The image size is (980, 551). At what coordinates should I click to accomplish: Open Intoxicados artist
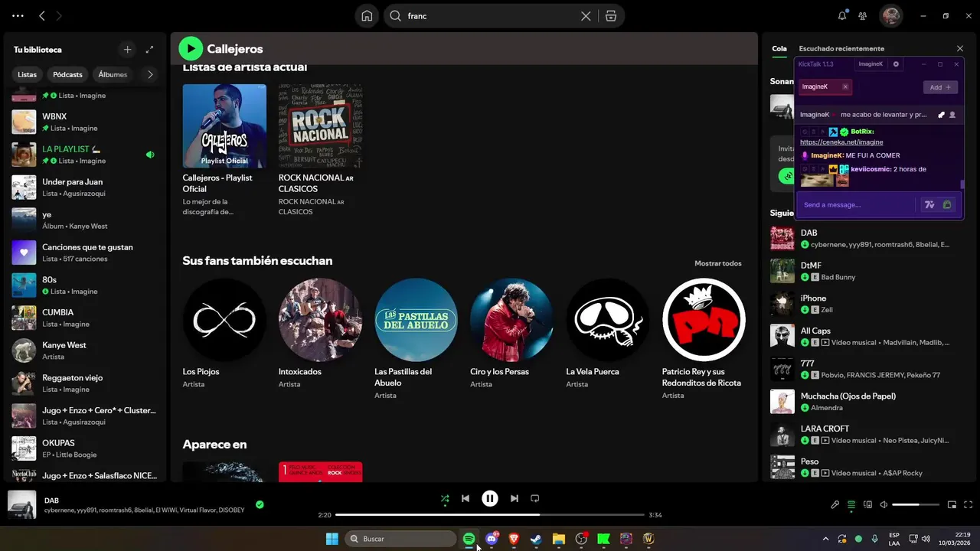(x=320, y=335)
